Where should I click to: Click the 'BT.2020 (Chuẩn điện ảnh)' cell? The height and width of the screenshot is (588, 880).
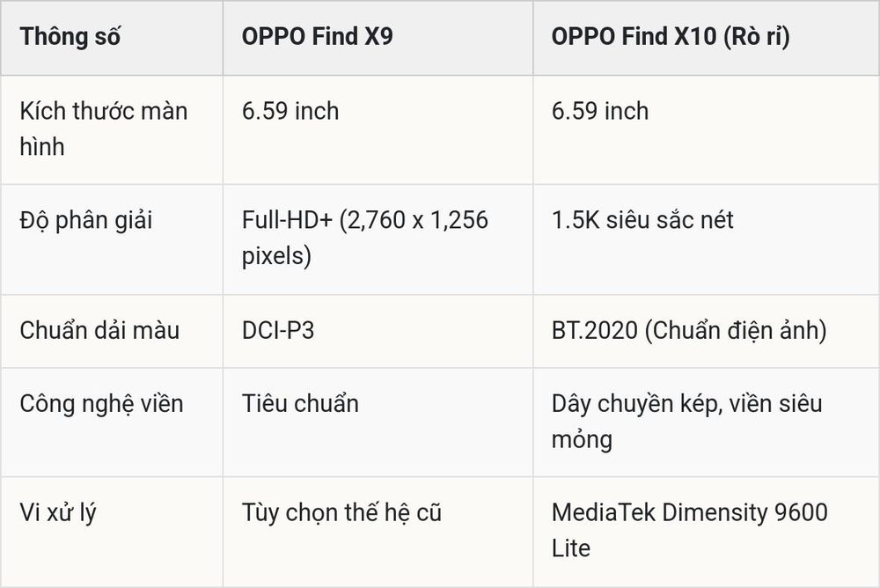pyautogui.click(x=689, y=330)
